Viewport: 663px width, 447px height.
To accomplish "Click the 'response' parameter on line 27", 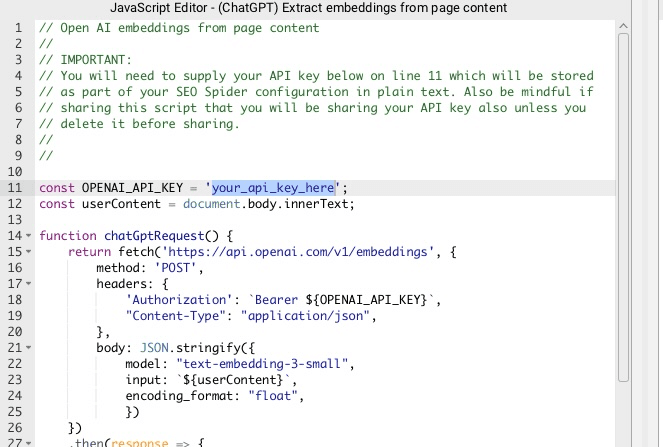I will (x=140, y=443).
